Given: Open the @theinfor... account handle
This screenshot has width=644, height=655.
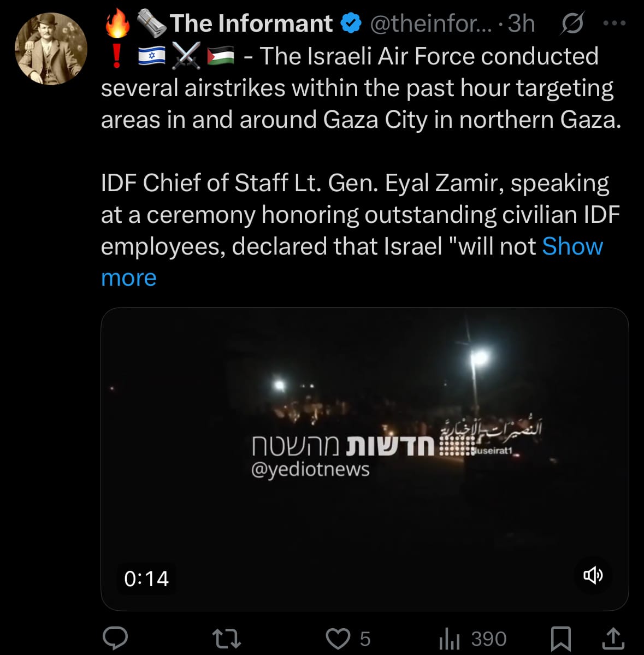Looking at the screenshot, I should [431, 23].
